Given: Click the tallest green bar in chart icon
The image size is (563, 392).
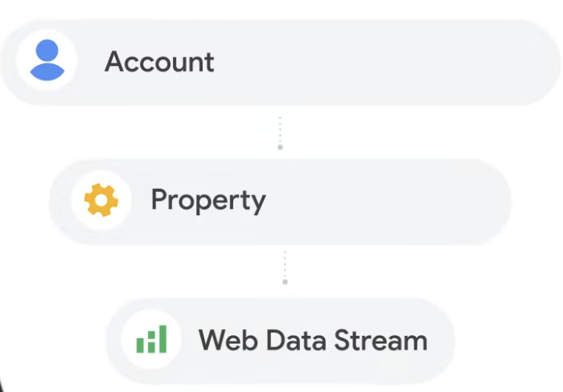Looking at the screenshot, I should 162,339.
